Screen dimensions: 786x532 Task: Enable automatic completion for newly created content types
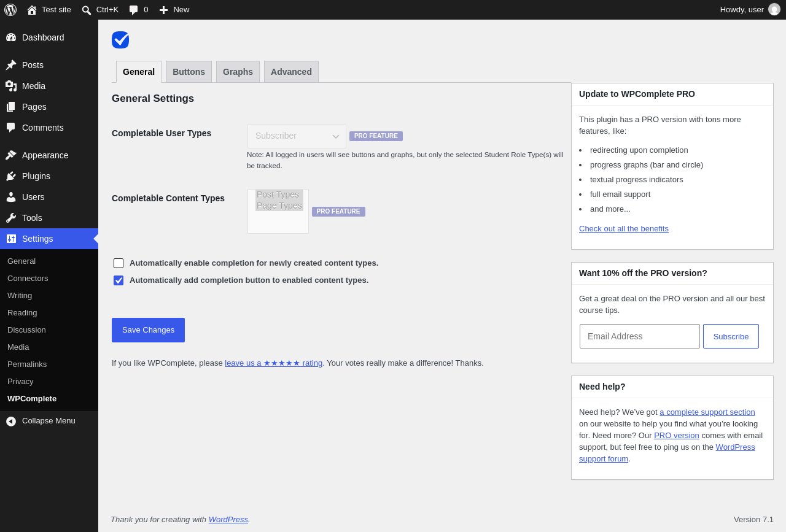pos(119,263)
